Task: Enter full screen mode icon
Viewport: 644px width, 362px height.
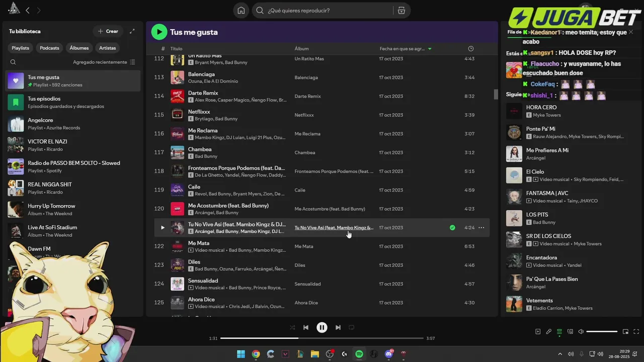Action: pyautogui.click(x=636, y=332)
